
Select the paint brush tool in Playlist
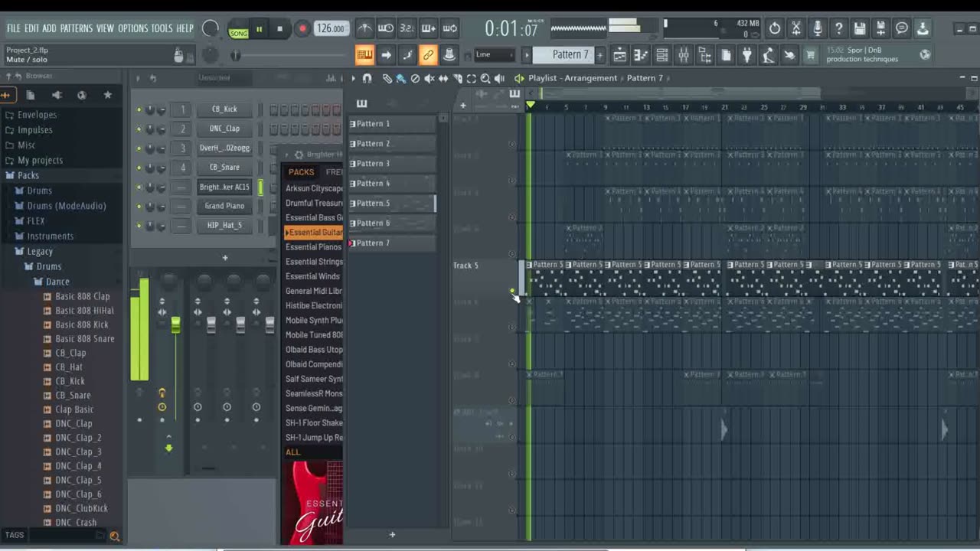(400, 78)
